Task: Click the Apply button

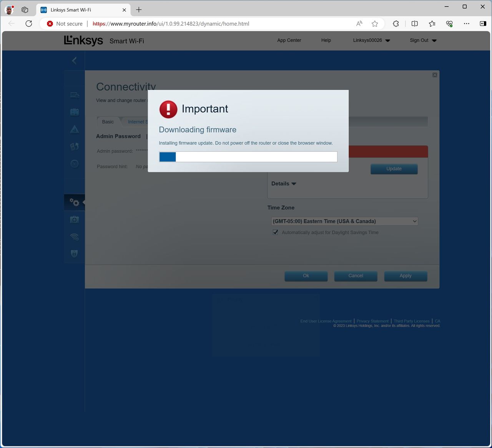Action: click(406, 276)
